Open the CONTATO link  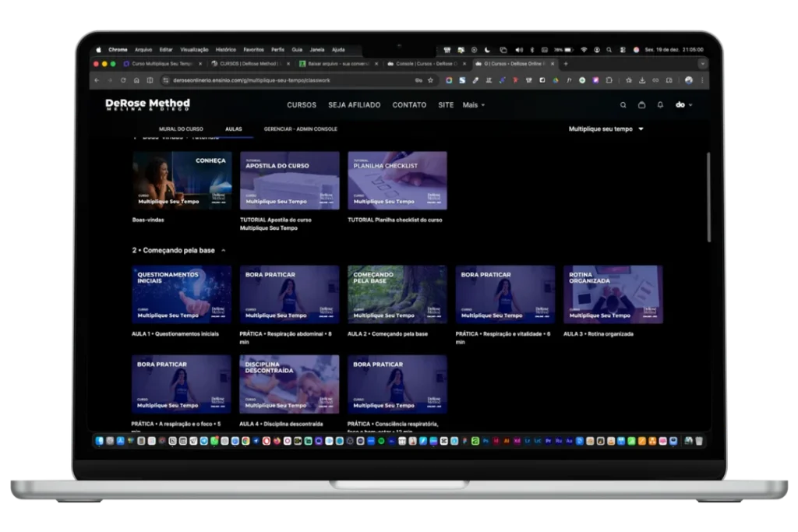(409, 105)
